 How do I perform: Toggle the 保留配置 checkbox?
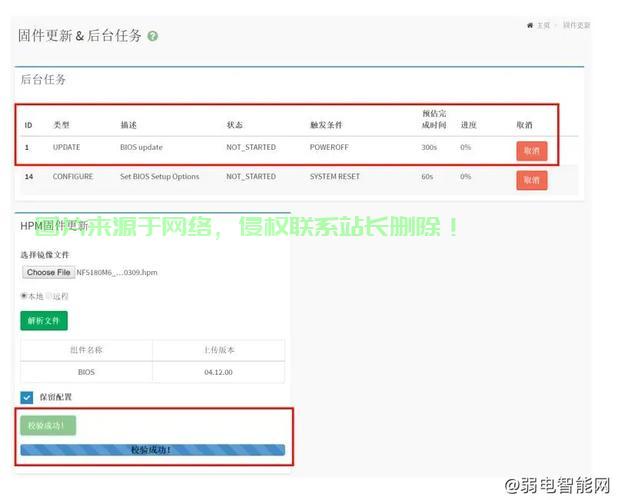coord(27,397)
